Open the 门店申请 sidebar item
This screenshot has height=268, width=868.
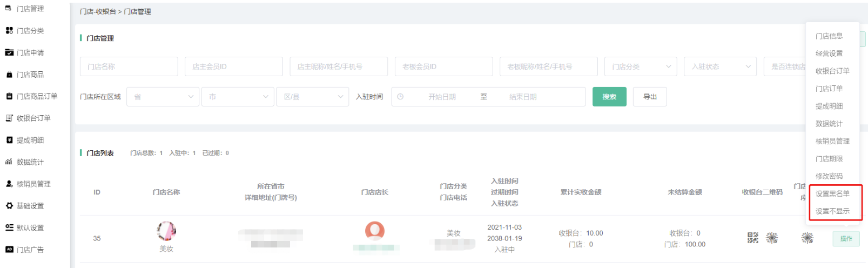tap(30, 52)
